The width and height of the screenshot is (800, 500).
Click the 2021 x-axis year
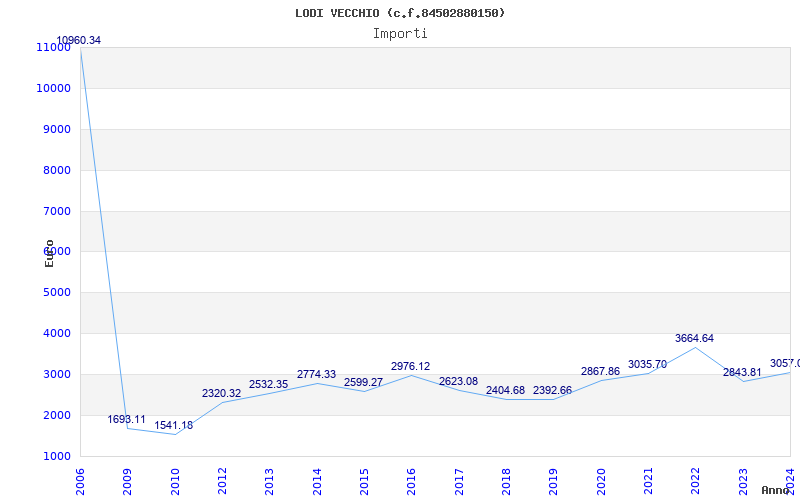pyautogui.click(x=648, y=482)
